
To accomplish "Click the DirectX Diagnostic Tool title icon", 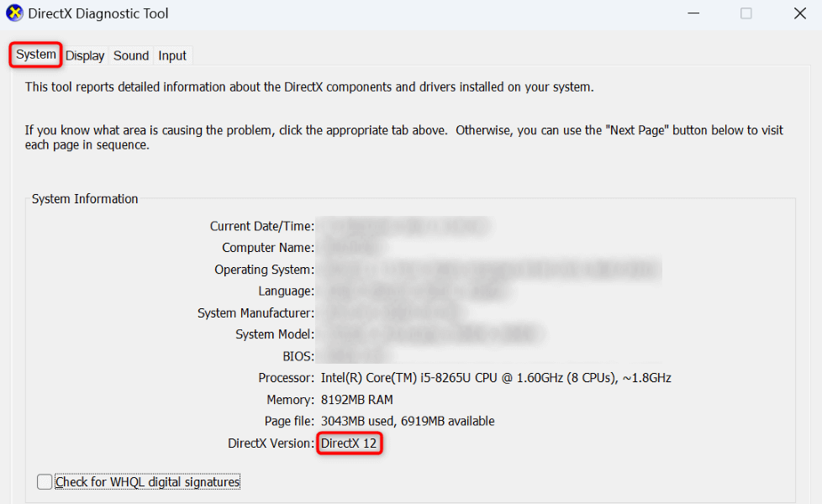I will (14, 13).
